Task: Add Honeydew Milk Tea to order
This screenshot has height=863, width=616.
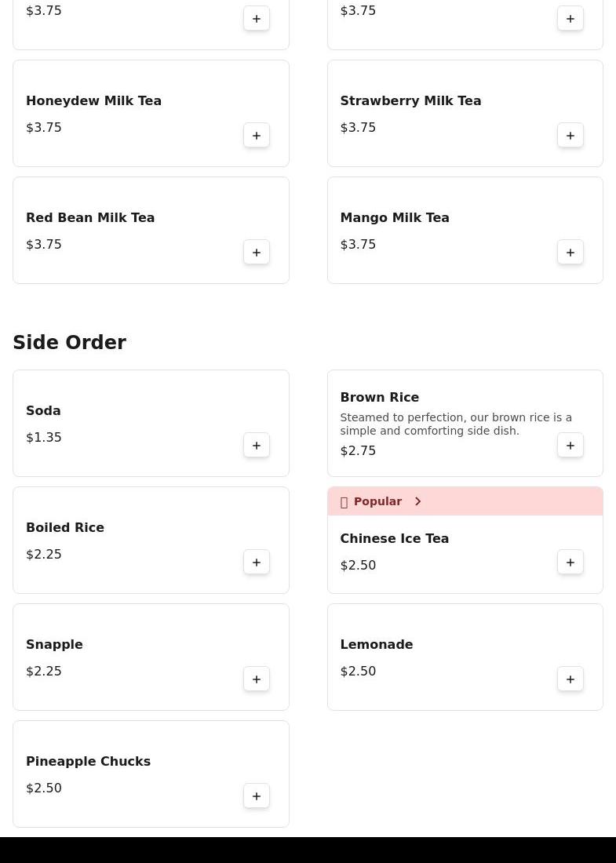Action: pyautogui.click(x=257, y=136)
